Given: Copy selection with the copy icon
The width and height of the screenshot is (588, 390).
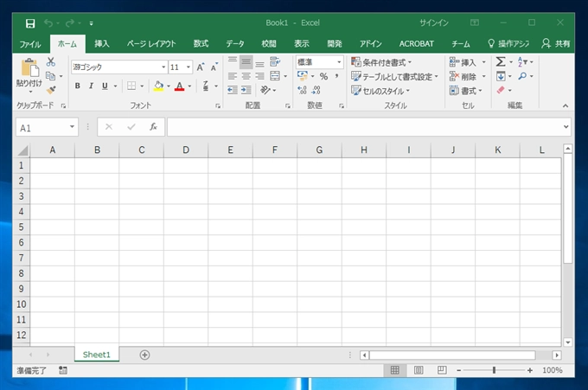Looking at the screenshot, I should pos(50,76).
